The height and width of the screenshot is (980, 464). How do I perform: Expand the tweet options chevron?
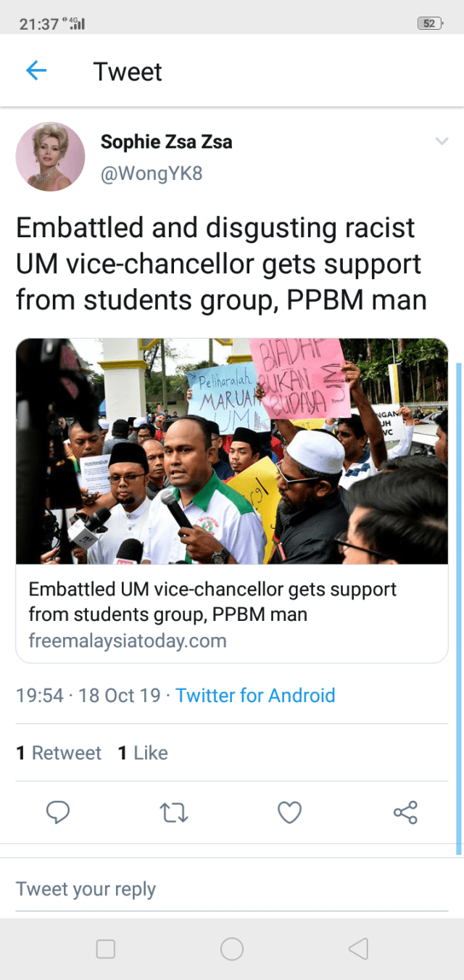pos(442,141)
